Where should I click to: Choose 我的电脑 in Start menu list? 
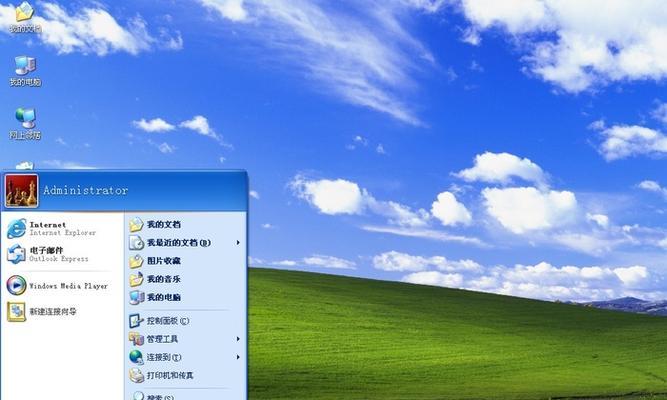(x=155, y=297)
